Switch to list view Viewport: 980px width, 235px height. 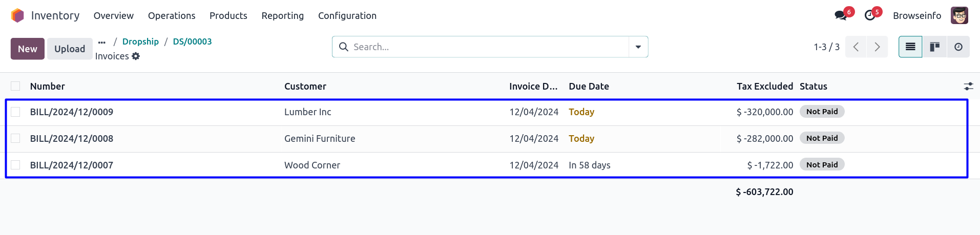(x=910, y=47)
